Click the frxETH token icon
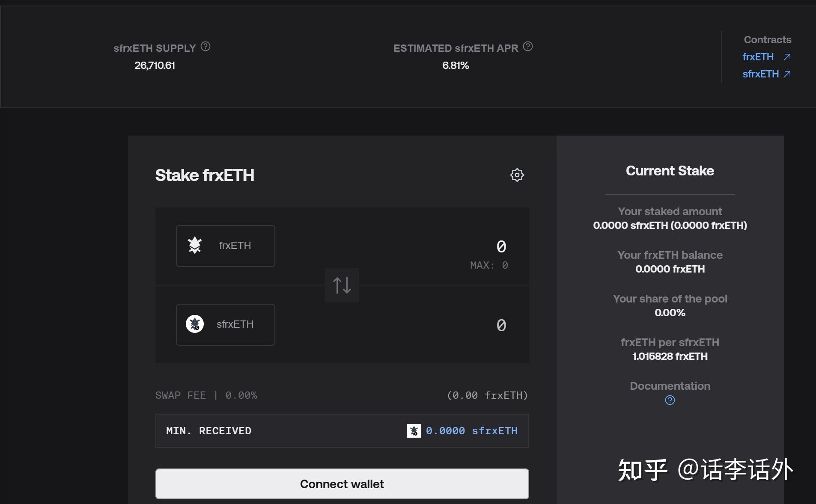Image resolution: width=816 pixels, height=504 pixels. pos(195,245)
